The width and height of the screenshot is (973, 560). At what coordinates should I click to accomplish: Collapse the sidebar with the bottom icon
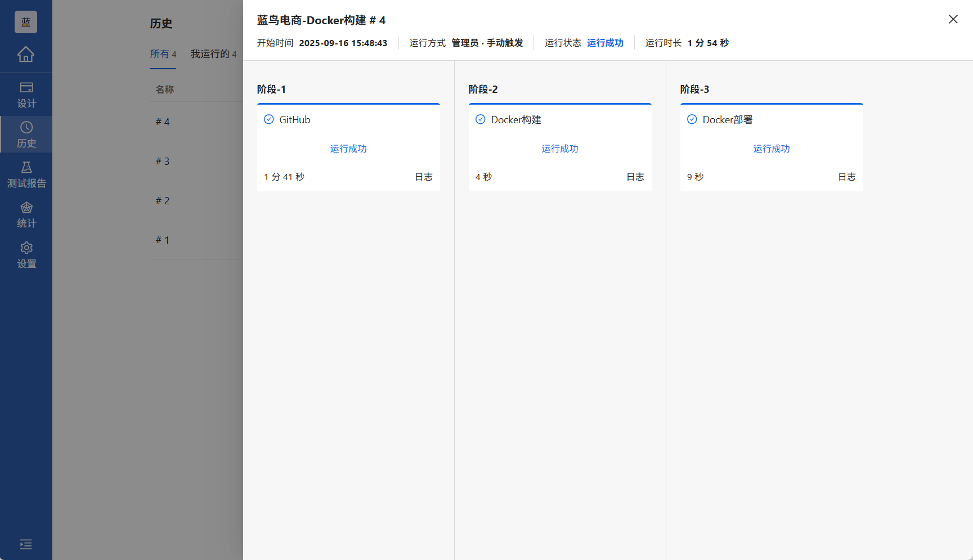tap(26, 544)
